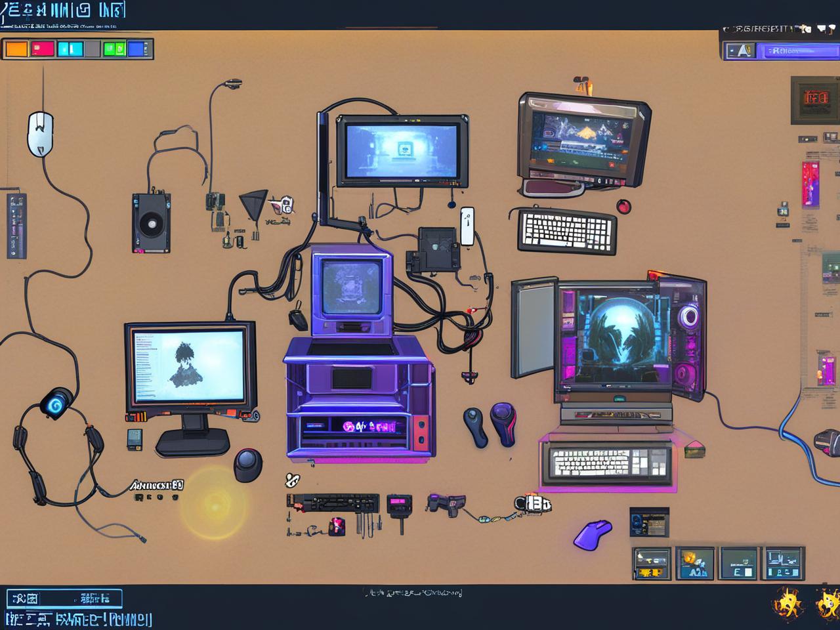The height and width of the screenshot is (630, 840).
Task: Open the thumbnail showing letter 'E'
Action: point(738,563)
